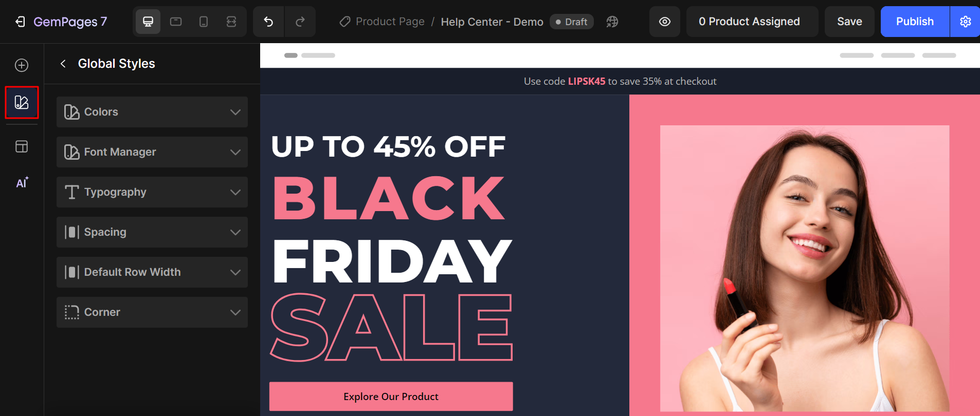Toggle page preview eye icon
980x416 pixels.
click(665, 22)
